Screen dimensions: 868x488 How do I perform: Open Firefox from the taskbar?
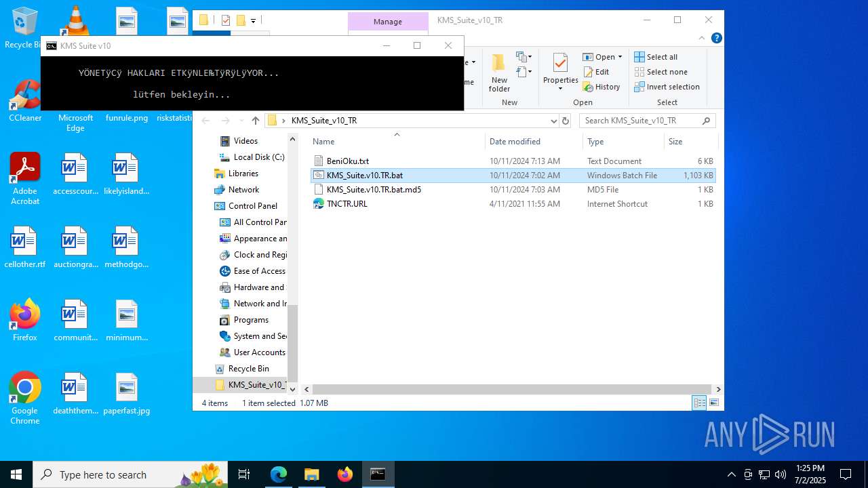(344, 474)
